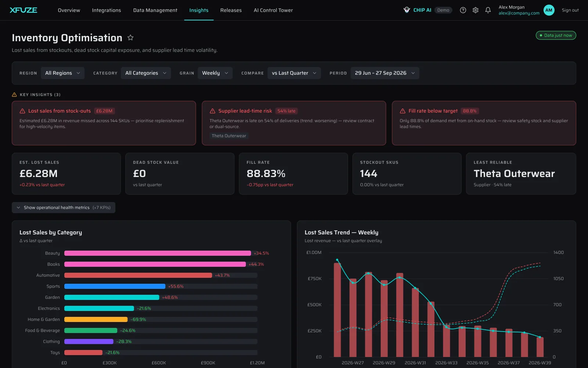
Task: Click the AM user avatar
Action: (x=549, y=10)
